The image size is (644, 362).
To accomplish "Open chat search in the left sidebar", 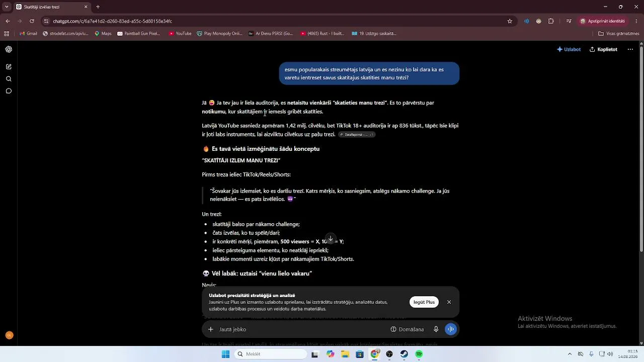I will (x=9, y=79).
